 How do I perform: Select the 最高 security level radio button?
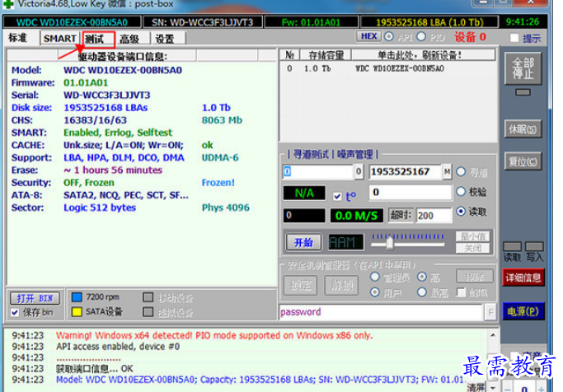422,292
